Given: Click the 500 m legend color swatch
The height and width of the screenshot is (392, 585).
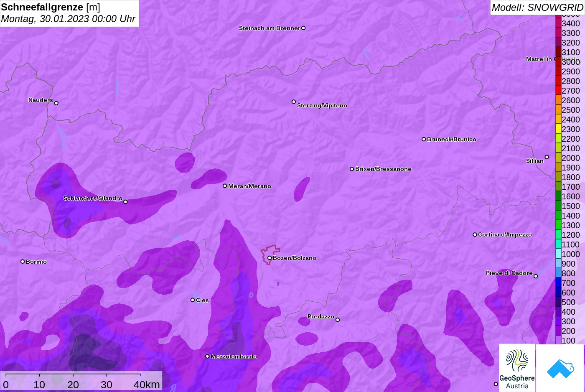Looking at the screenshot, I should point(558,302).
